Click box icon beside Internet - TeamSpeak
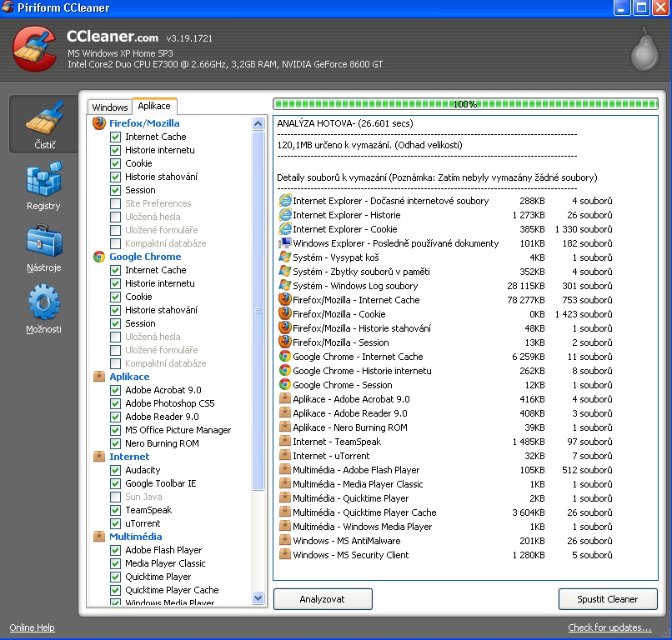 284,441
